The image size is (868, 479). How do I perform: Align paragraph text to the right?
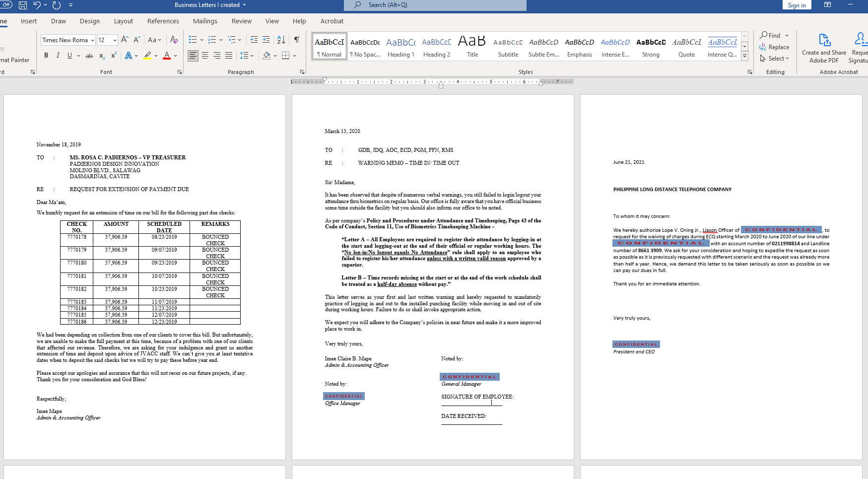point(217,56)
